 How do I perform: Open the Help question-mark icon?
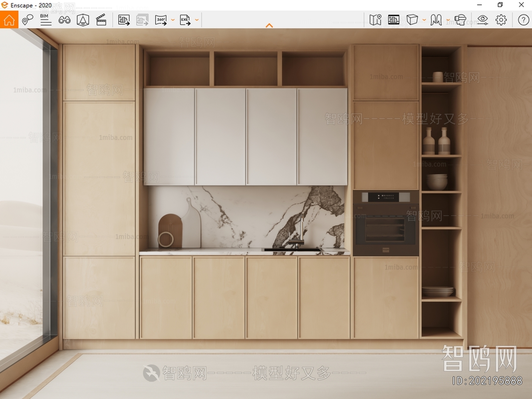pyautogui.click(x=523, y=20)
